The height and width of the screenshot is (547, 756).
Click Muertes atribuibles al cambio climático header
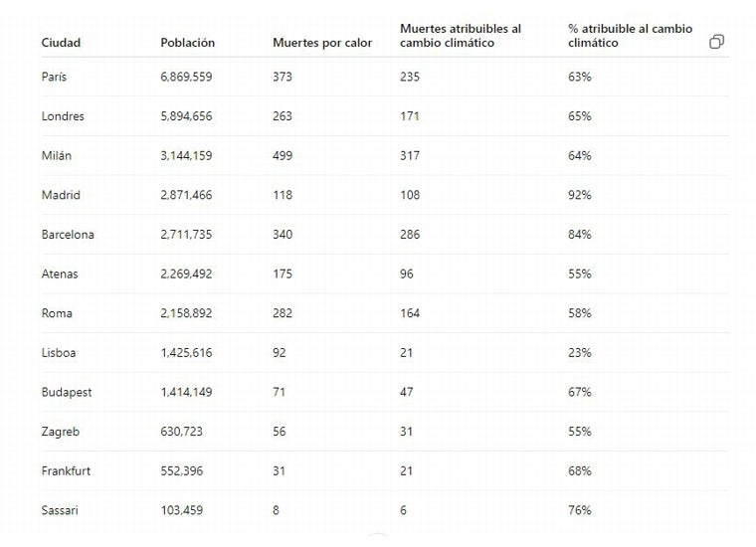click(x=461, y=36)
